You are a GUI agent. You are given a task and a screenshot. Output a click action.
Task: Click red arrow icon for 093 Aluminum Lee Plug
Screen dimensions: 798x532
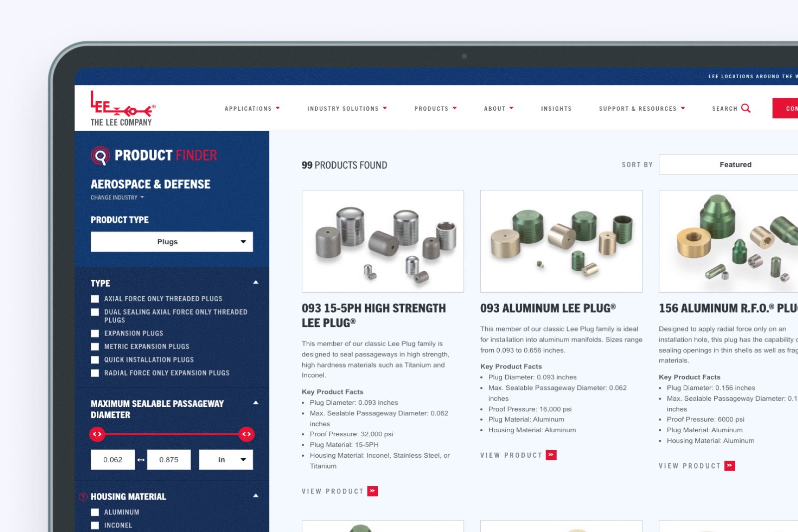(x=551, y=455)
